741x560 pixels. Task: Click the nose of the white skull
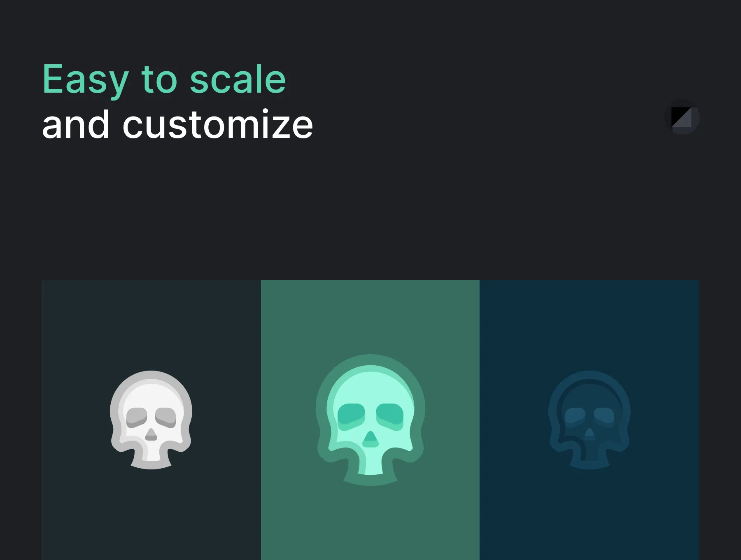(x=151, y=434)
